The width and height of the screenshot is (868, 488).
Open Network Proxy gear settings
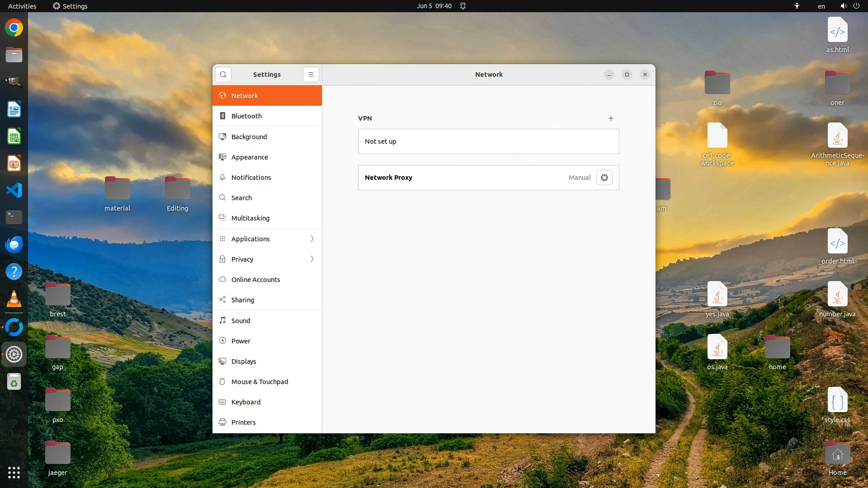pos(604,178)
